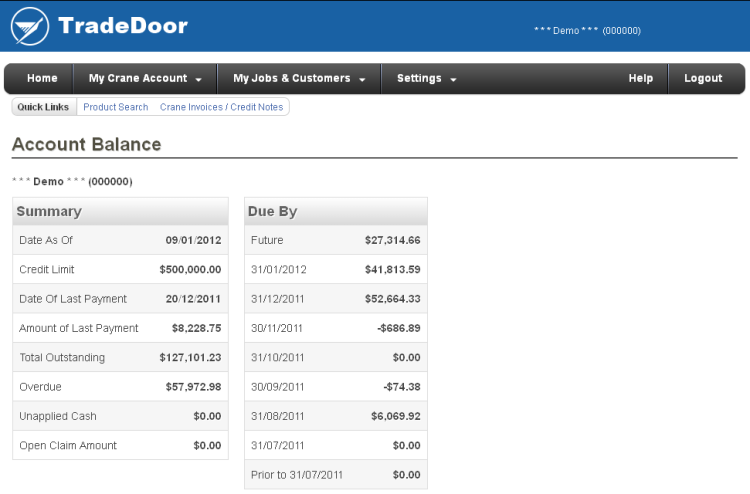Click the 31/07/2011 due date label
750x494 pixels.
click(x=277, y=446)
